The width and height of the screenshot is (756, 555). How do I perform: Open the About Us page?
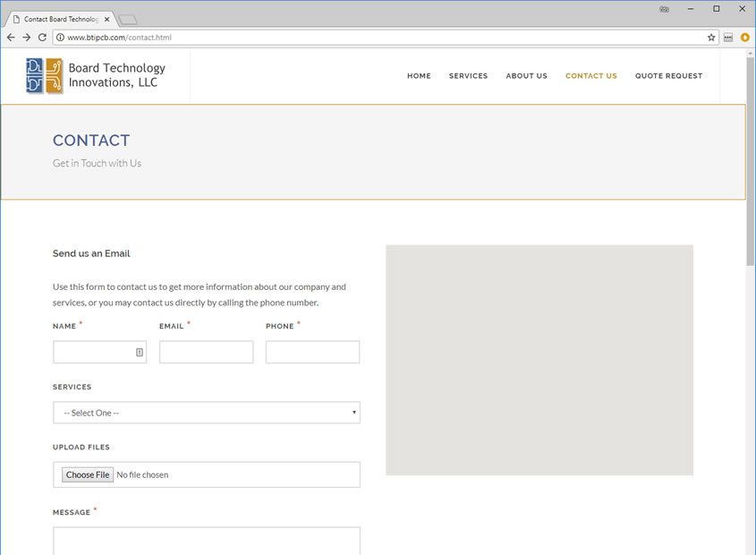pyautogui.click(x=526, y=76)
